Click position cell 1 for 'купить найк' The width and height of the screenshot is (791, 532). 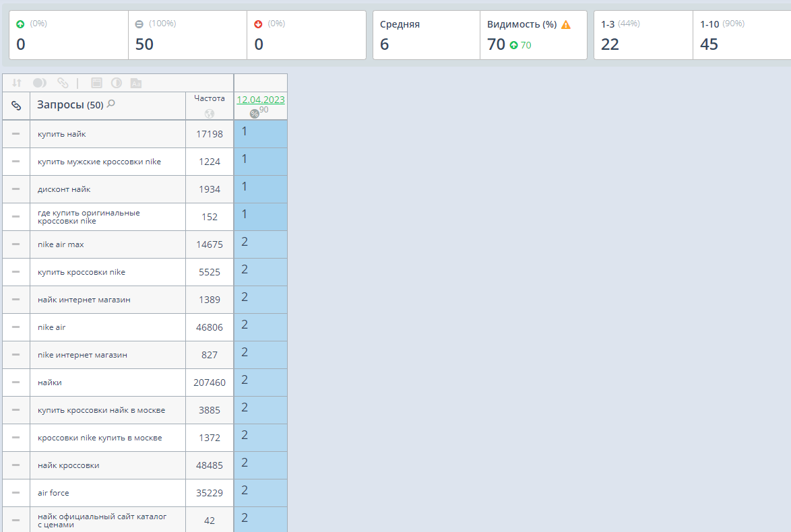pos(261,134)
